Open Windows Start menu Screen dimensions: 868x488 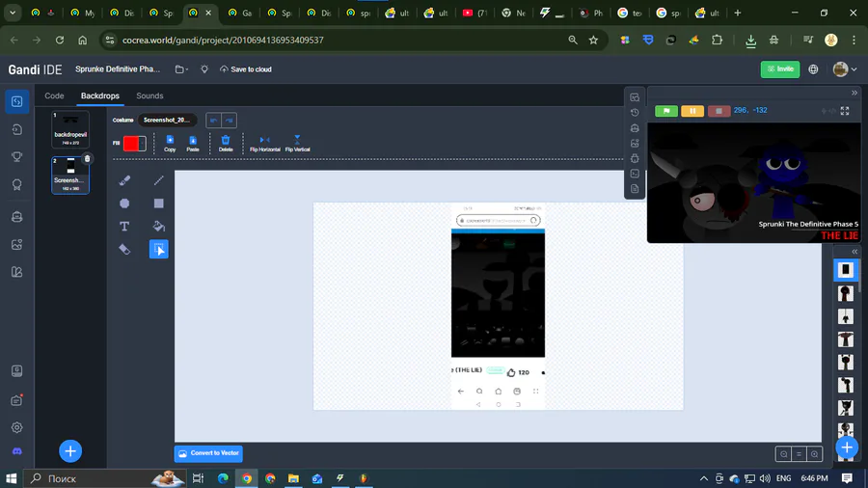click(11, 478)
